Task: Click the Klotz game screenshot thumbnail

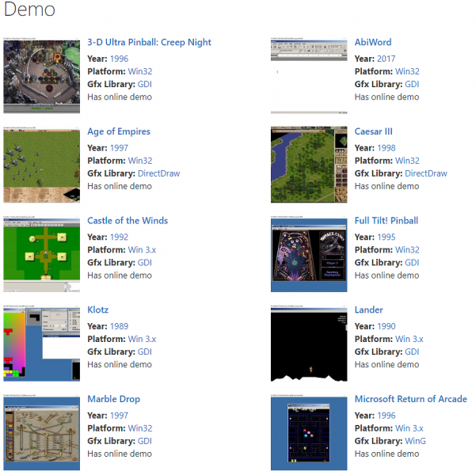Action: [41, 343]
